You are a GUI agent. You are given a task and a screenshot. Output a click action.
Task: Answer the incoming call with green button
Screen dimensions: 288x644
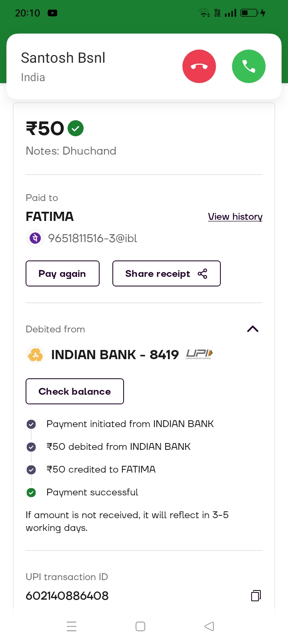click(x=248, y=66)
